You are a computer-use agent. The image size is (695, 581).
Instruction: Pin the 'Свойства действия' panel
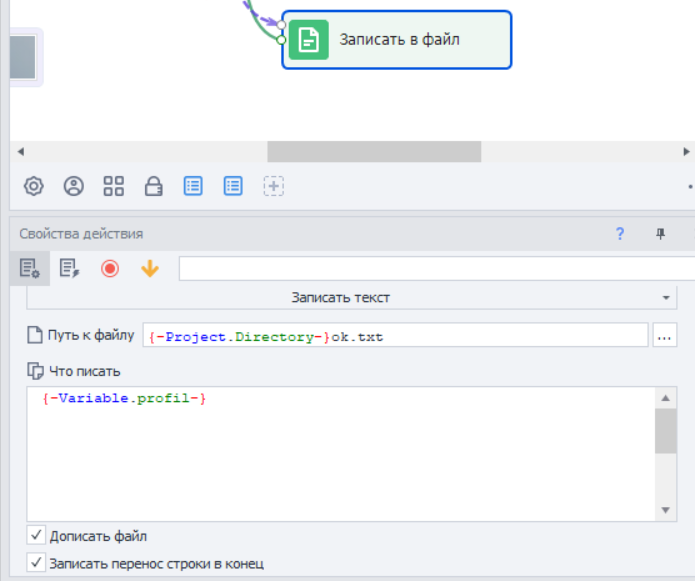[660, 234]
